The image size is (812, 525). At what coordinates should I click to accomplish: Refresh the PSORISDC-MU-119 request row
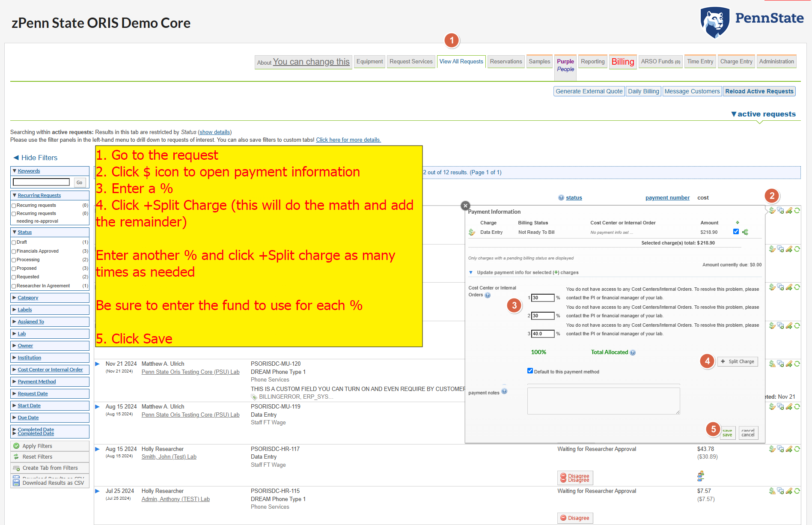click(x=797, y=407)
